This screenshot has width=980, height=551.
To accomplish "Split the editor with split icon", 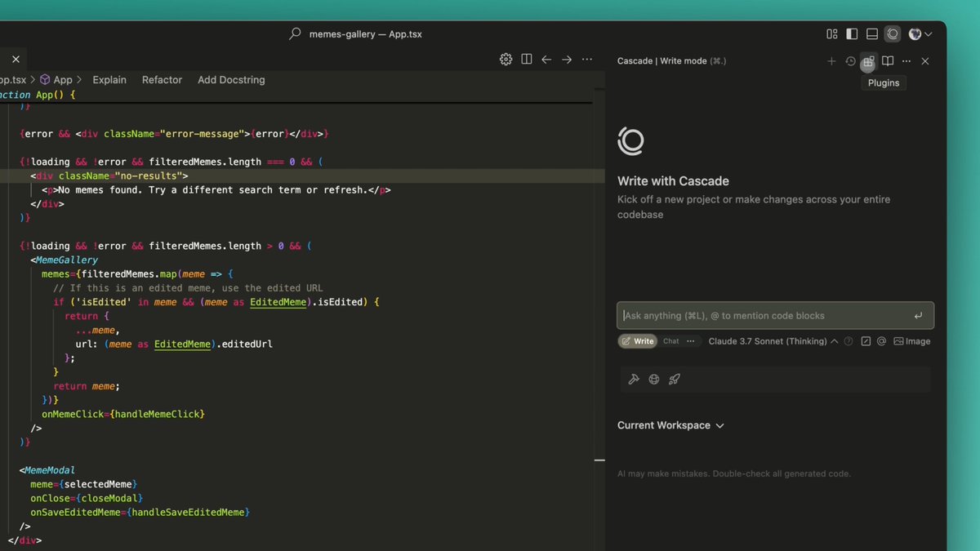I will 527,59.
